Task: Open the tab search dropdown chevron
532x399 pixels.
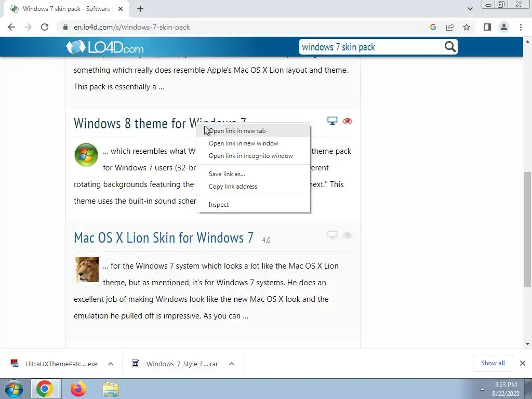Action: [470, 9]
